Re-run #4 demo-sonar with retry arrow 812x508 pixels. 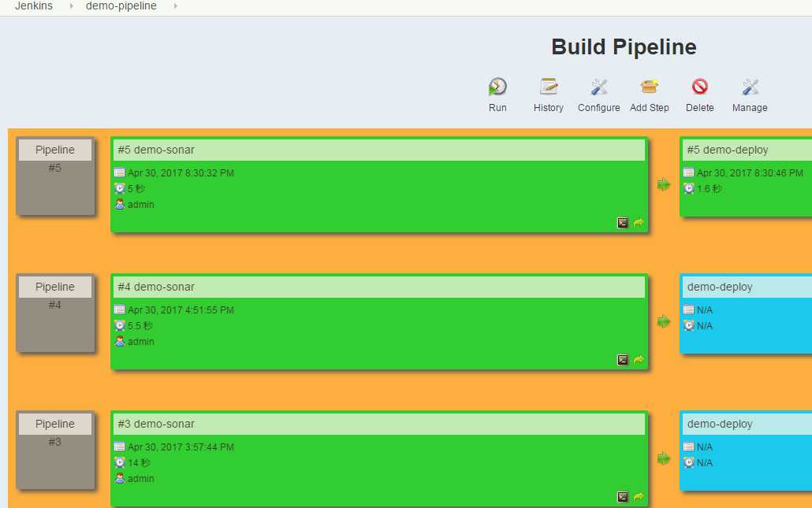639,359
